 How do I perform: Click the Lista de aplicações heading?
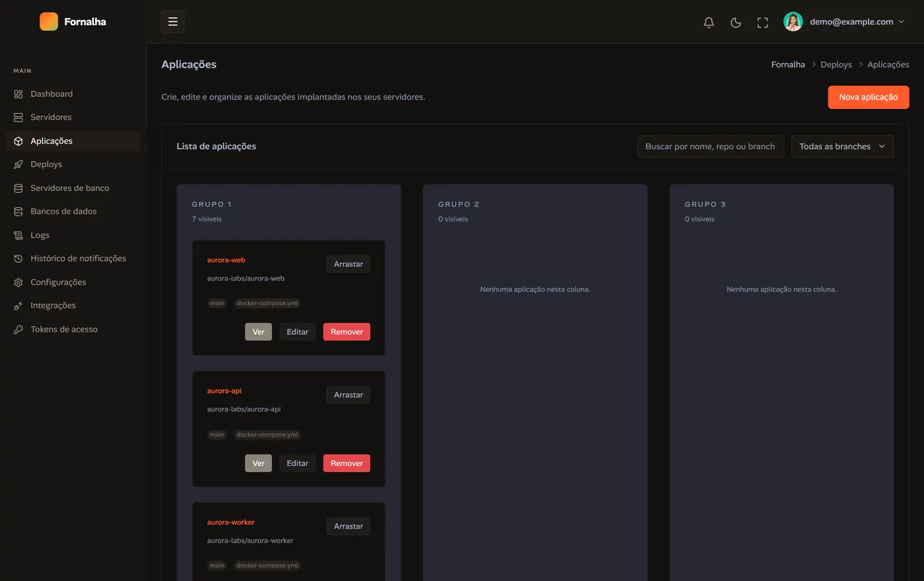click(x=216, y=147)
